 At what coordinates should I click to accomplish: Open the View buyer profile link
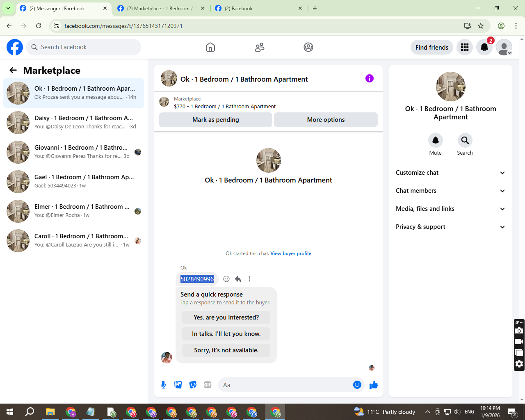click(x=291, y=253)
